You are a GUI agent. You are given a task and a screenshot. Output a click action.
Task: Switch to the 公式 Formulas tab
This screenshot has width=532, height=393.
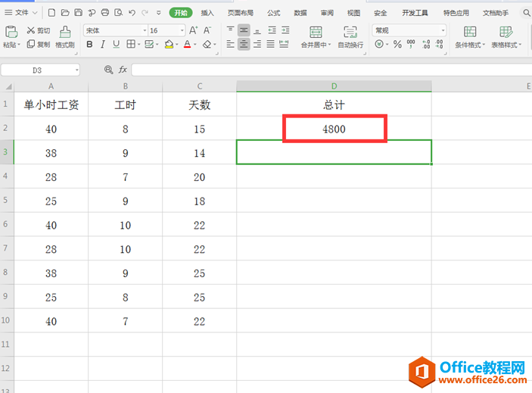273,13
